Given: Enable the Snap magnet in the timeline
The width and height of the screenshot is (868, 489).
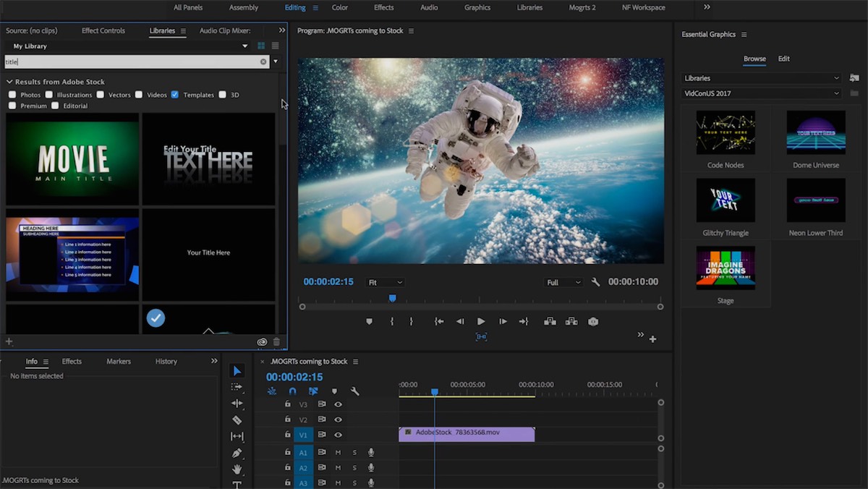Looking at the screenshot, I should (x=292, y=391).
